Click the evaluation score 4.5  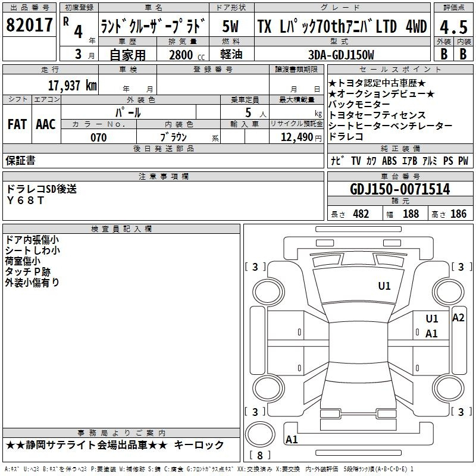click(453, 27)
